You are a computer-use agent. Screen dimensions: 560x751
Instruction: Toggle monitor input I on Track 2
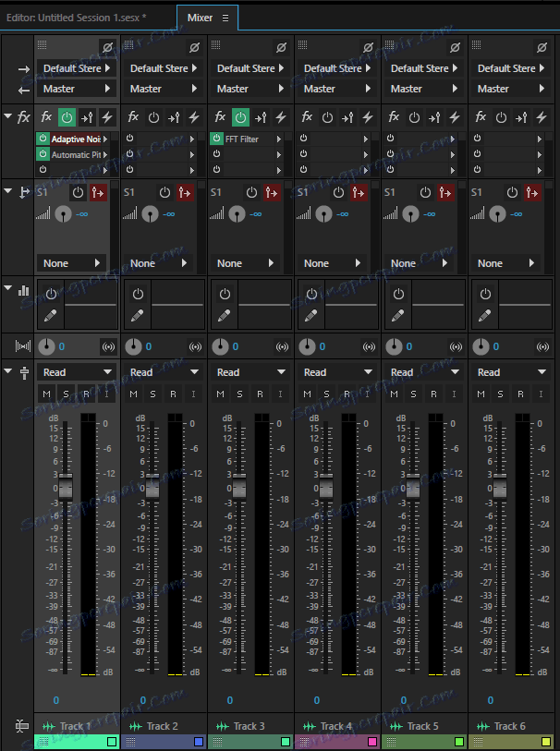[193, 394]
